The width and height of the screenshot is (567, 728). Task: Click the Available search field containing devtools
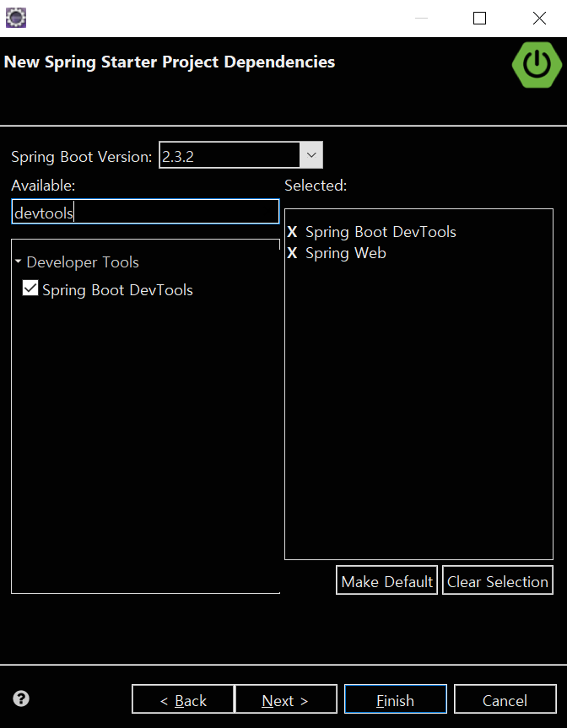[145, 212]
